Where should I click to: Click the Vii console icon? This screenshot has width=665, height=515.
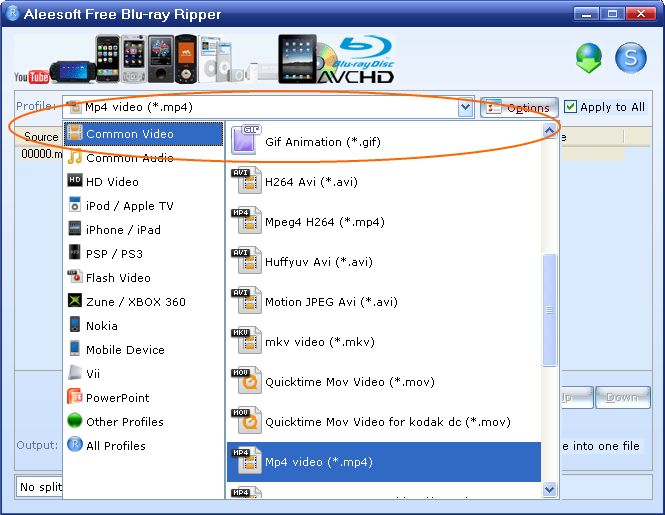[x=75, y=372]
